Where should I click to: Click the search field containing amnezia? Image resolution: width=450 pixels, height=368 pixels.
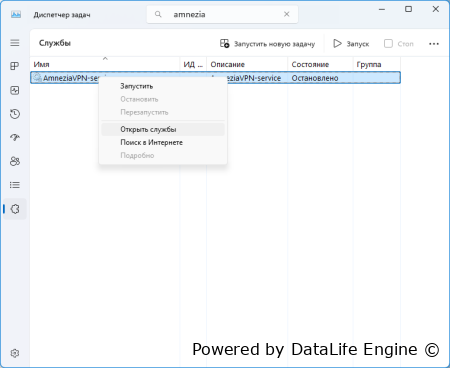pos(222,14)
